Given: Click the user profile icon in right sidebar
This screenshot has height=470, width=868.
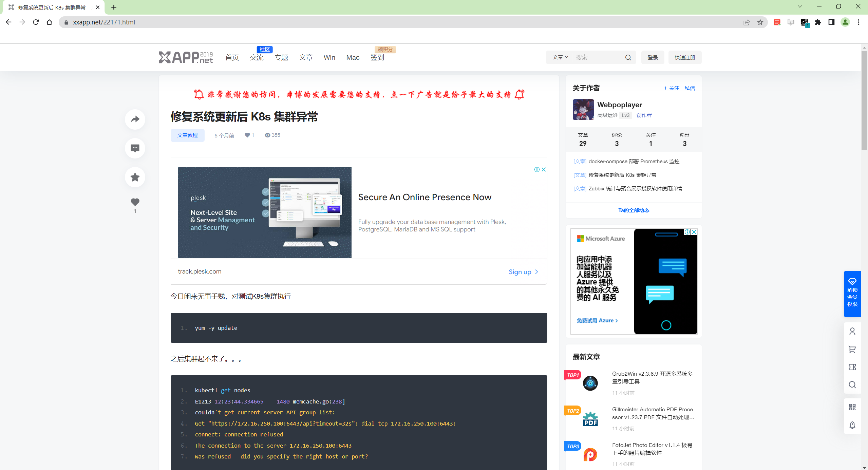Looking at the screenshot, I should [x=852, y=331].
